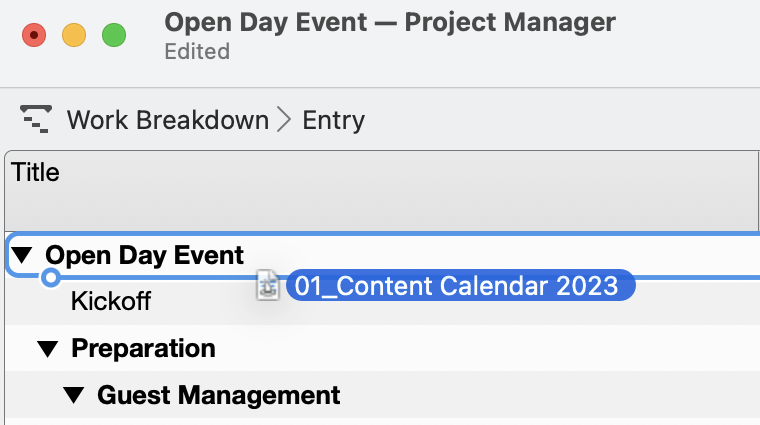The height and width of the screenshot is (425, 760).
Task: Select the Guest Management row label
Action: (218, 396)
